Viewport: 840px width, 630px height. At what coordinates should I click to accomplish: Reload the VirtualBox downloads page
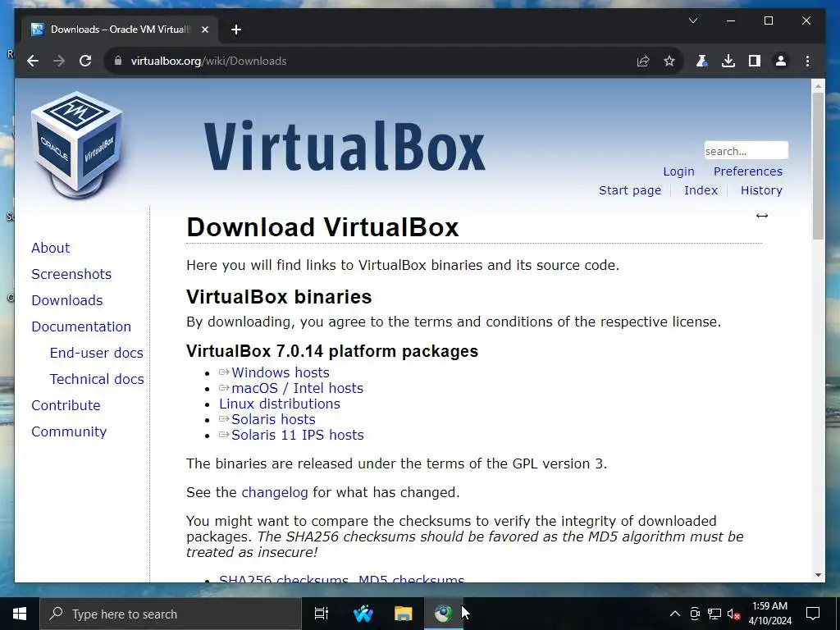85,61
